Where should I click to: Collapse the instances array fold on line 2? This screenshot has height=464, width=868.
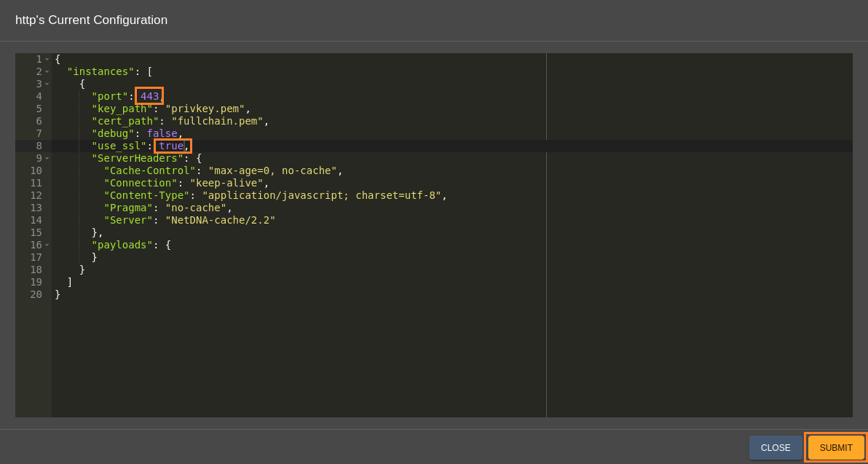tap(47, 72)
